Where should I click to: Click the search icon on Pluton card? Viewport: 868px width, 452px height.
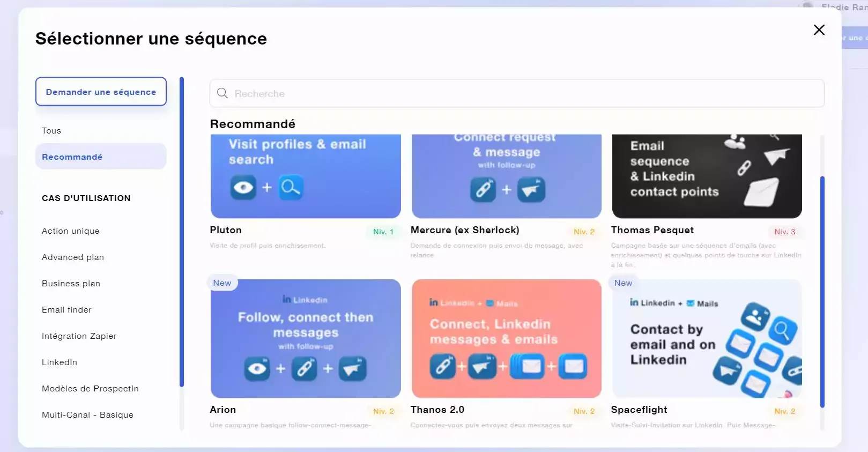tap(291, 188)
